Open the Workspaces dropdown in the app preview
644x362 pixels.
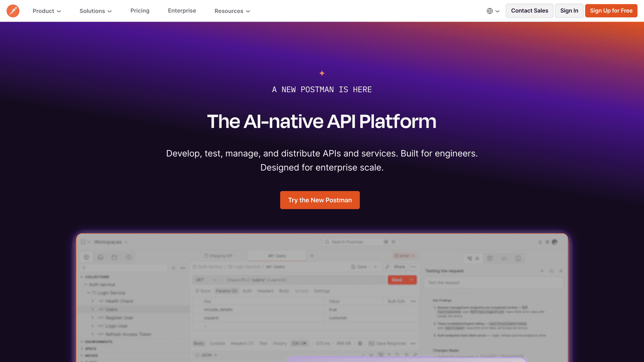pos(111,242)
